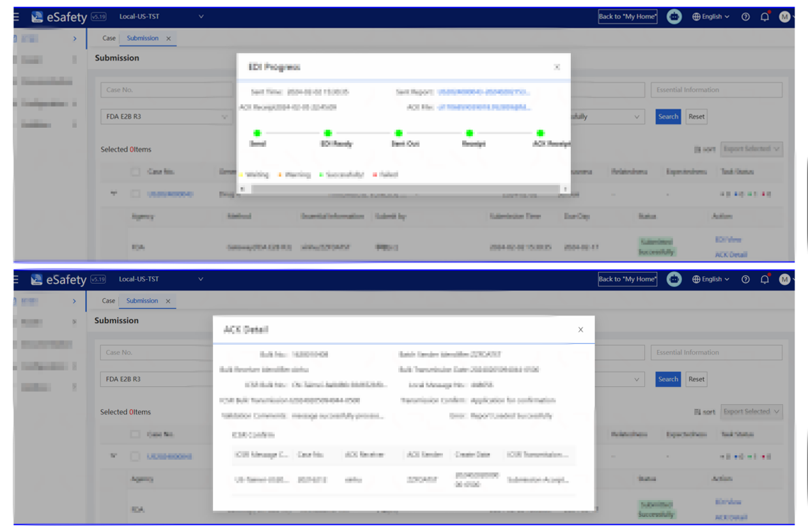Focus Essential Information field in ACK Detail screenshot
Image resolution: width=808 pixels, height=532 pixels.
click(717, 353)
